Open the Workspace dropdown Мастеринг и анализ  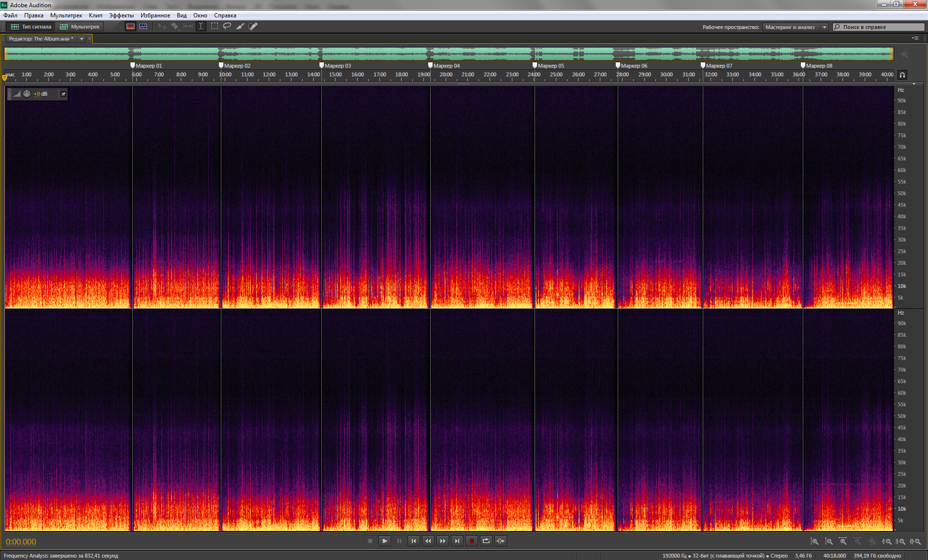click(x=795, y=27)
